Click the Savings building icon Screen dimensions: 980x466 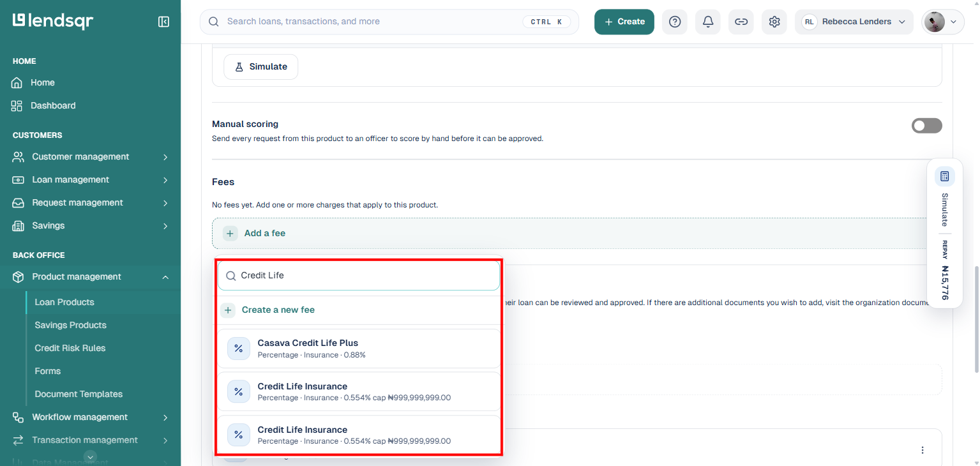(18, 226)
